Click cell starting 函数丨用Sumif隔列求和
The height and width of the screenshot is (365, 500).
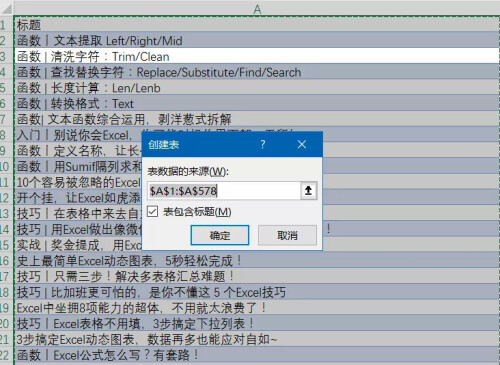click(x=78, y=166)
